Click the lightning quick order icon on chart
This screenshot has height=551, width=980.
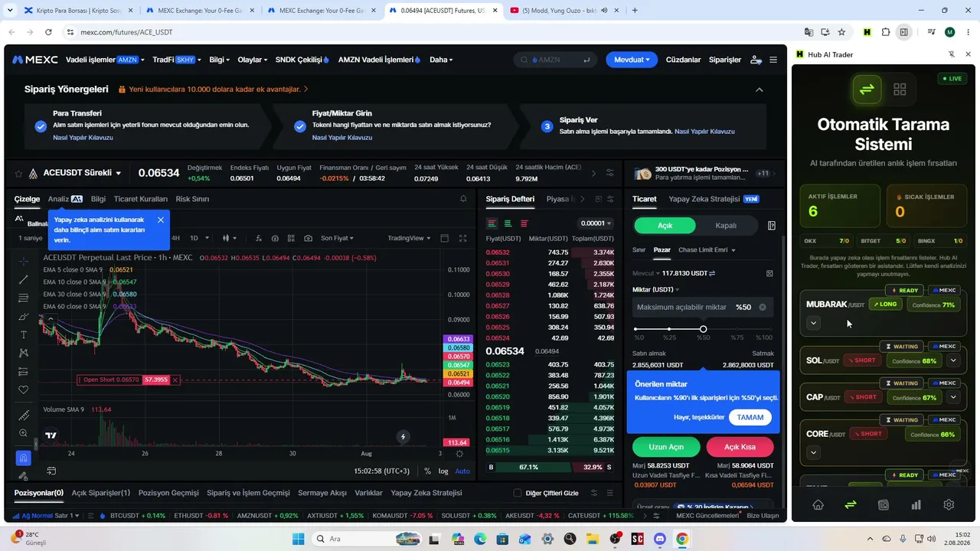403,437
